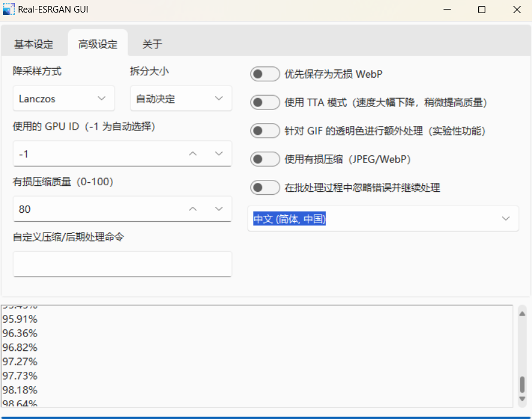Turn on TTA mode switch
The width and height of the screenshot is (532, 419).
(265, 102)
